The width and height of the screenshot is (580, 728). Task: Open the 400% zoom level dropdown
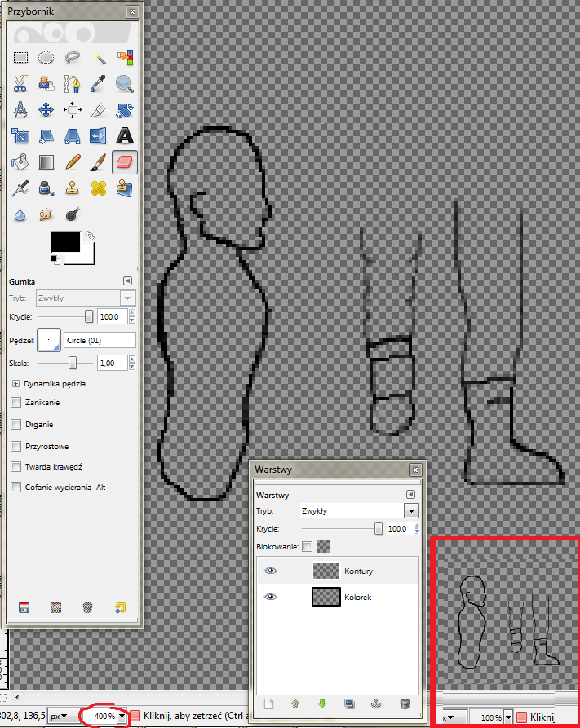122,716
